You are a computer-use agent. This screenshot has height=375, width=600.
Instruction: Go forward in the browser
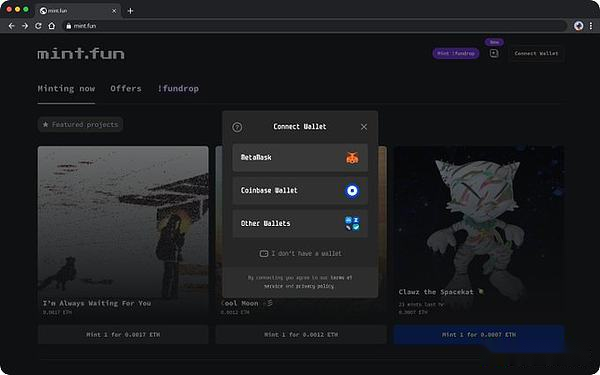(x=25, y=26)
